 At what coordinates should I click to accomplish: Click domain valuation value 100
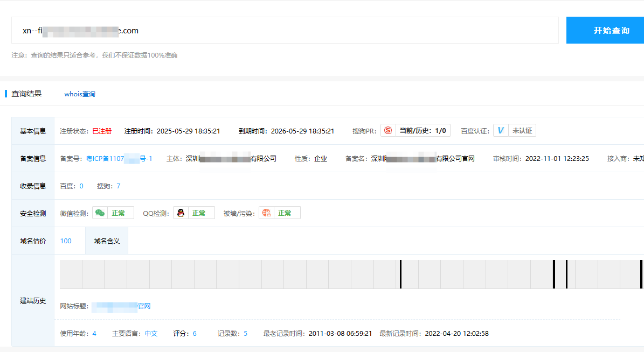click(66, 241)
